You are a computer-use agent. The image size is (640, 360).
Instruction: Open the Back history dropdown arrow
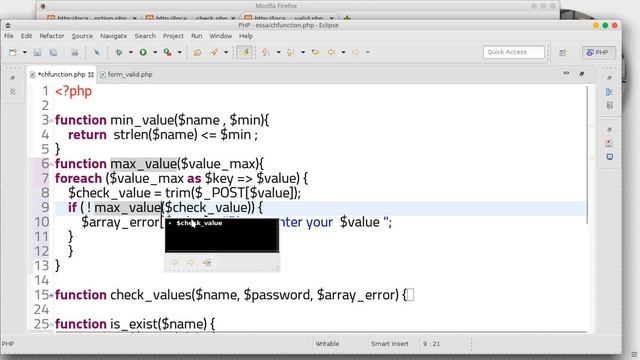pos(343,52)
